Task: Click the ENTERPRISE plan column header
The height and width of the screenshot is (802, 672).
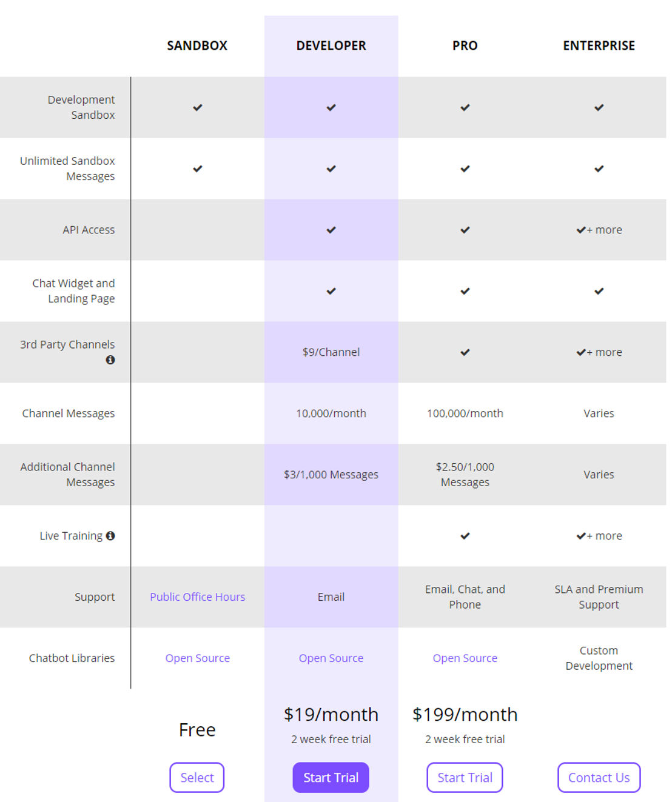Action: (599, 45)
